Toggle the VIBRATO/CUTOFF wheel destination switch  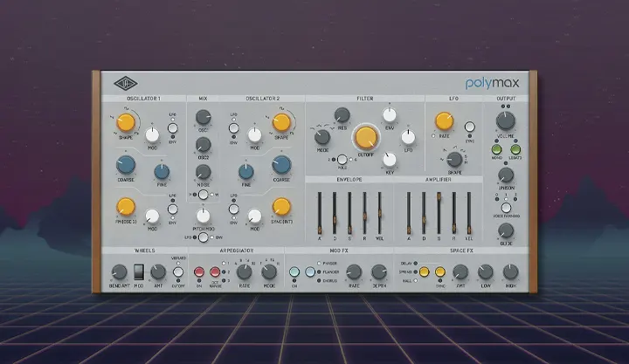tap(177, 272)
